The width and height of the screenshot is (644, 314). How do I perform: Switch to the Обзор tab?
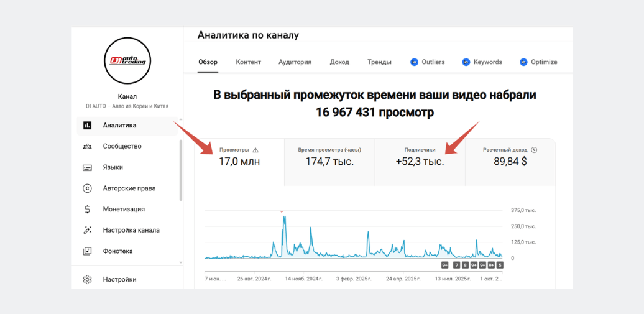pos(208,62)
